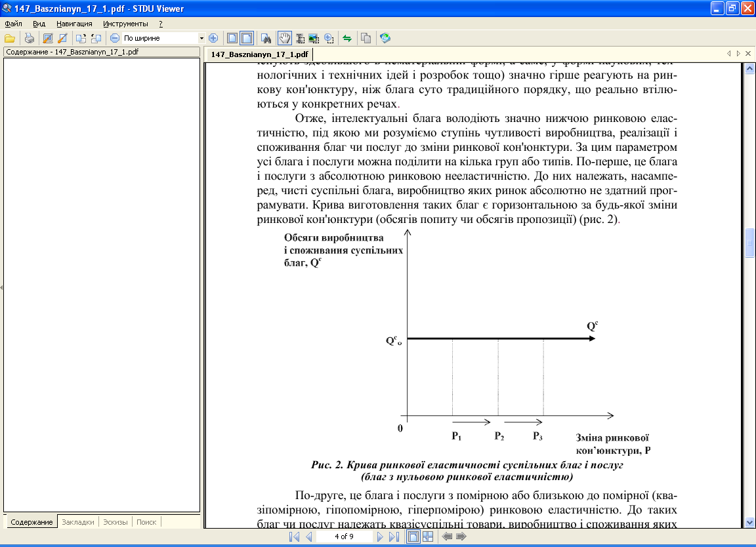Image resolution: width=756 pixels, height=547 pixels.
Task: Click the copy pages icon in toolbar
Action: coord(366,38)
